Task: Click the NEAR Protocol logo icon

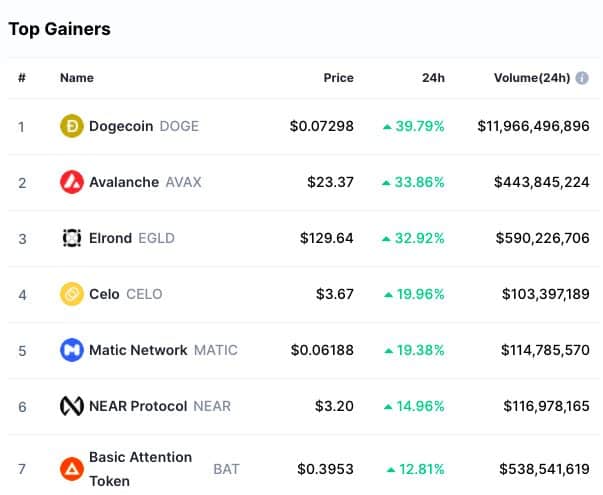Action: pos(72,406)
